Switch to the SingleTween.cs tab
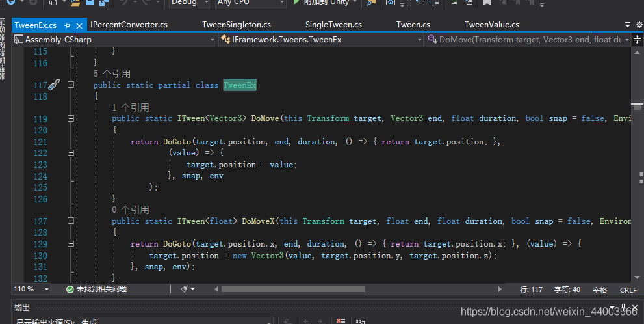 (x=333, y=25)
